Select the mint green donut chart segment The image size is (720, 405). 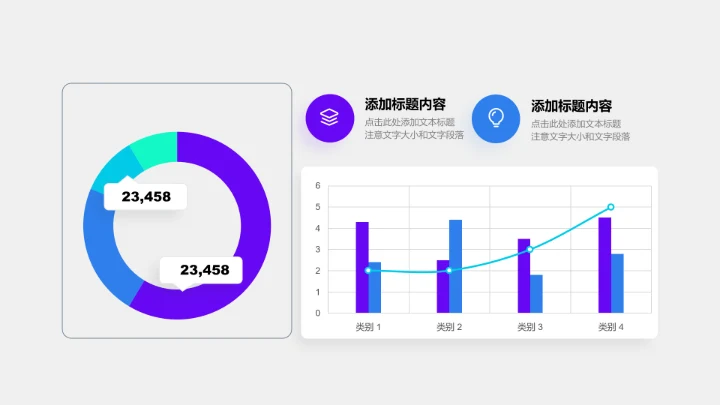click(x=153, y=148)
